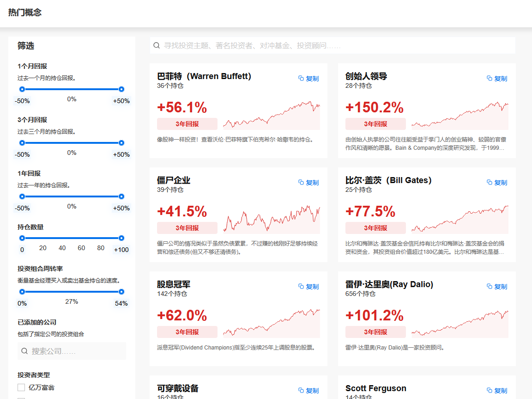The height and width of the screenshot is (399, 532).
Task: Click the 热门概念 page heading
Action: [25, 12]
